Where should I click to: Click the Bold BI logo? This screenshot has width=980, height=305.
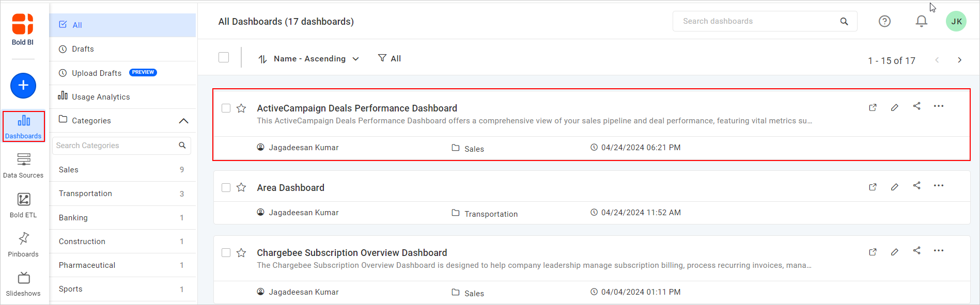click(x=23, y=29)
